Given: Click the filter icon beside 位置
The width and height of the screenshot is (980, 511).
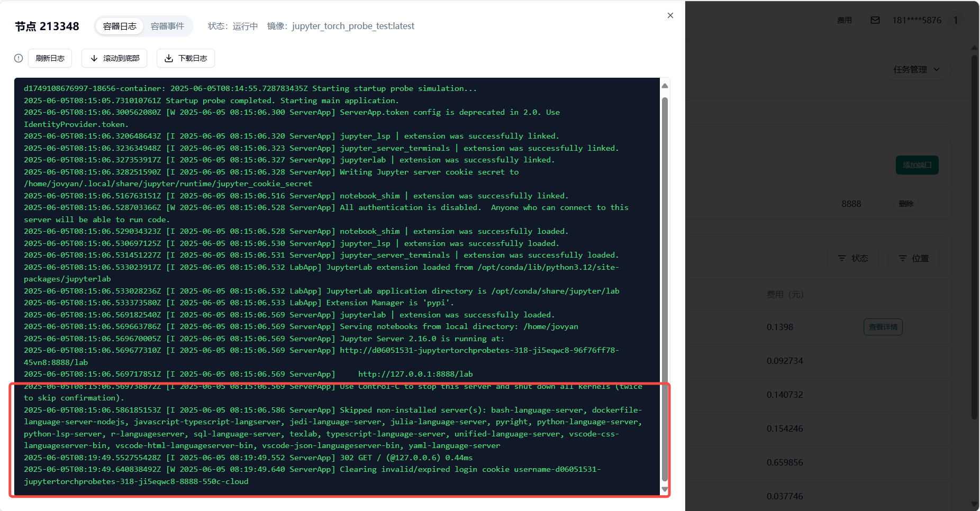Looking at the screenshot, I should 903,258.
